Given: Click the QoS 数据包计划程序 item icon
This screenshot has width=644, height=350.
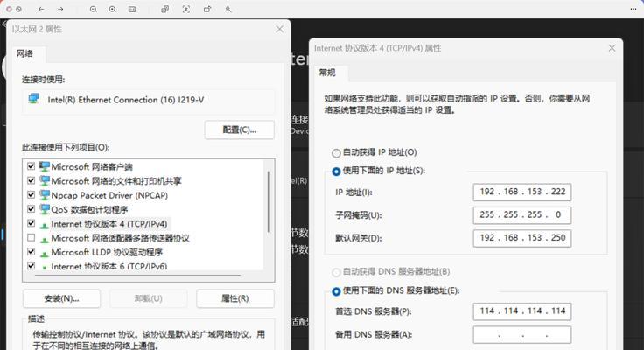Looking at the screenshot, I should pyautogui.click(x=45, y=209).
